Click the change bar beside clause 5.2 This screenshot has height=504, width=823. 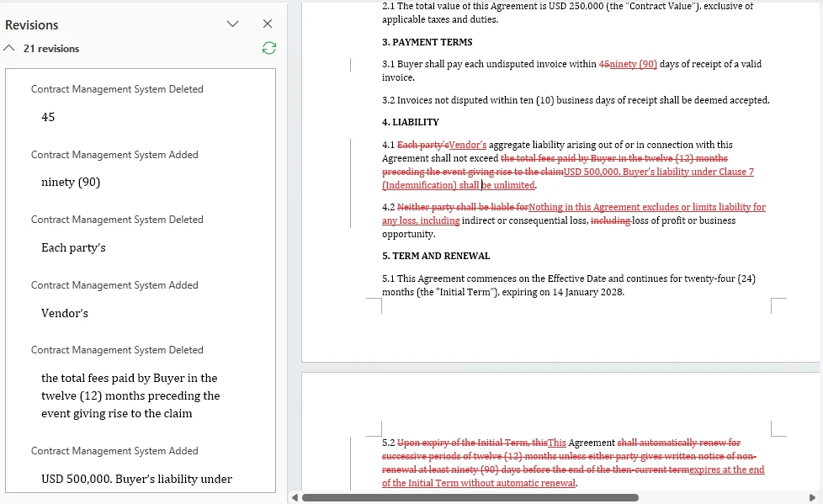click(x=351, y=463)
